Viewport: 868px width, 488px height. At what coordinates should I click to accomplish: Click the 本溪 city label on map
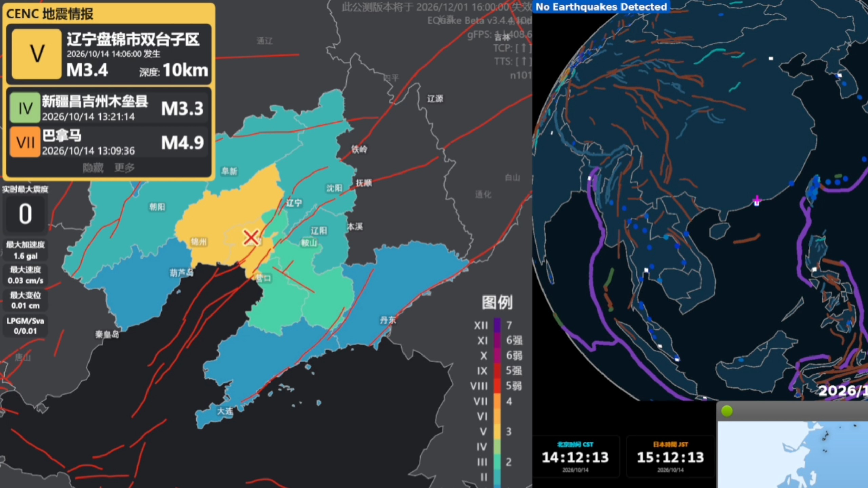click(x=355, y=226)
